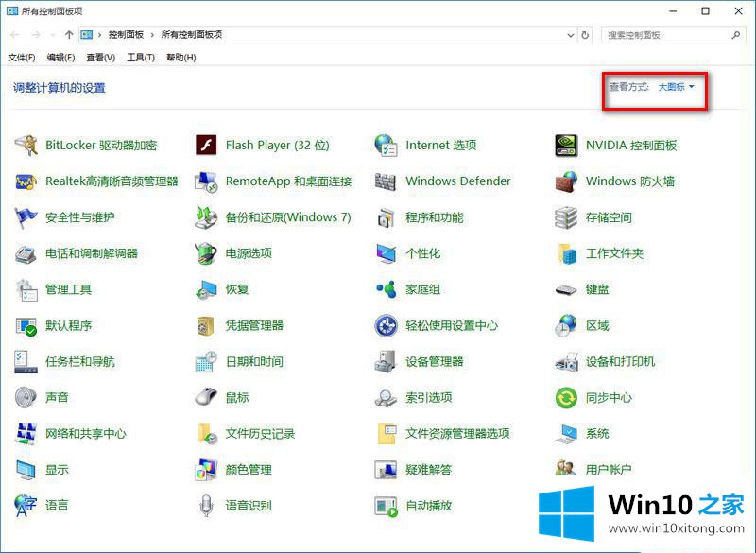
Task: Open the 语言 icon
Action: point(26,506)
